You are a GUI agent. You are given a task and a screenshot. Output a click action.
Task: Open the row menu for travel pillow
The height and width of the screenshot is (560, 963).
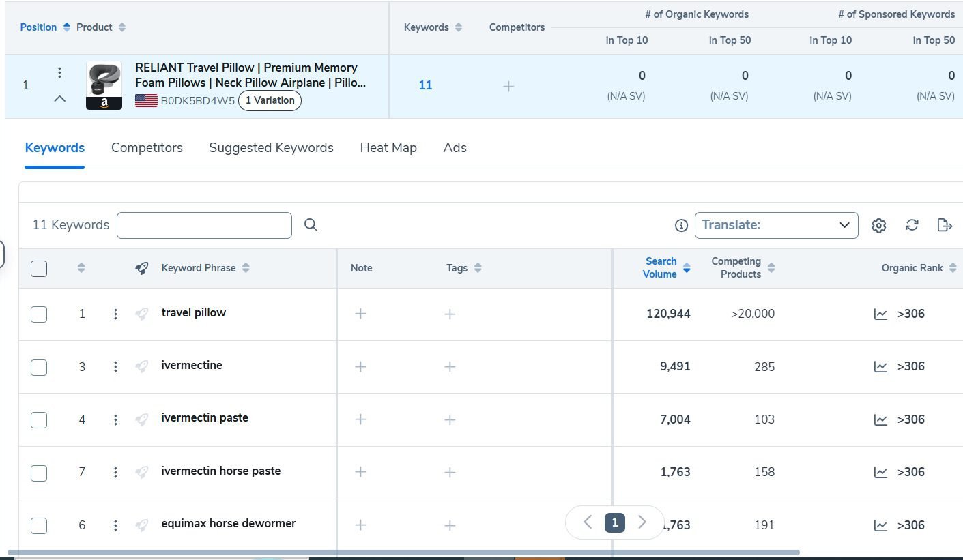coord(115,314)
